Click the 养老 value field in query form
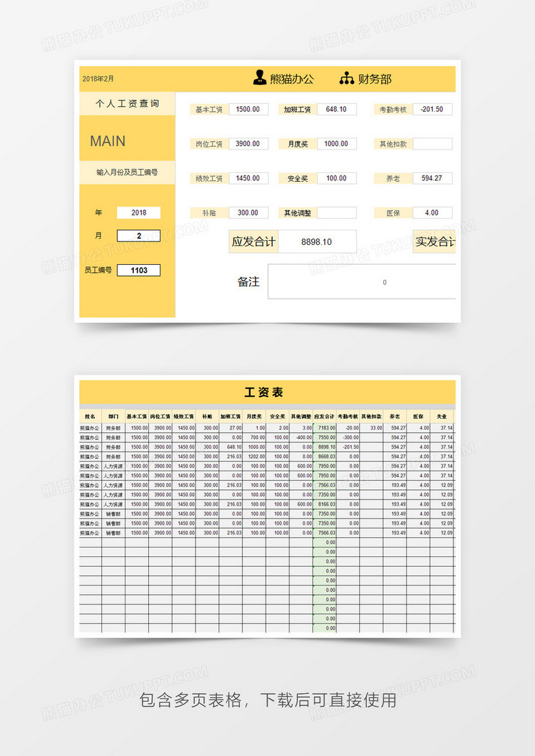535x756 pixels. [x=432, y=178]
